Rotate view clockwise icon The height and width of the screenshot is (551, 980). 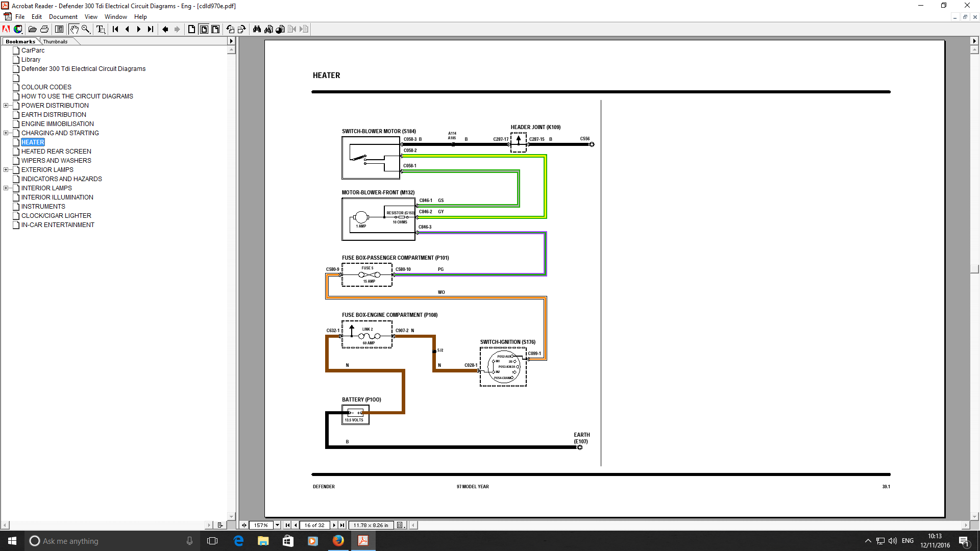tap(242, 29)
